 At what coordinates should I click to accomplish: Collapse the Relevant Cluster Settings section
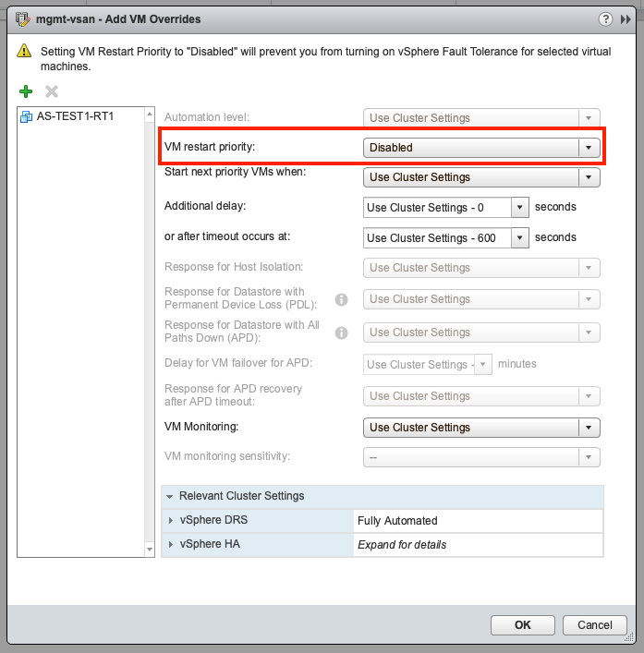point(169,496)
